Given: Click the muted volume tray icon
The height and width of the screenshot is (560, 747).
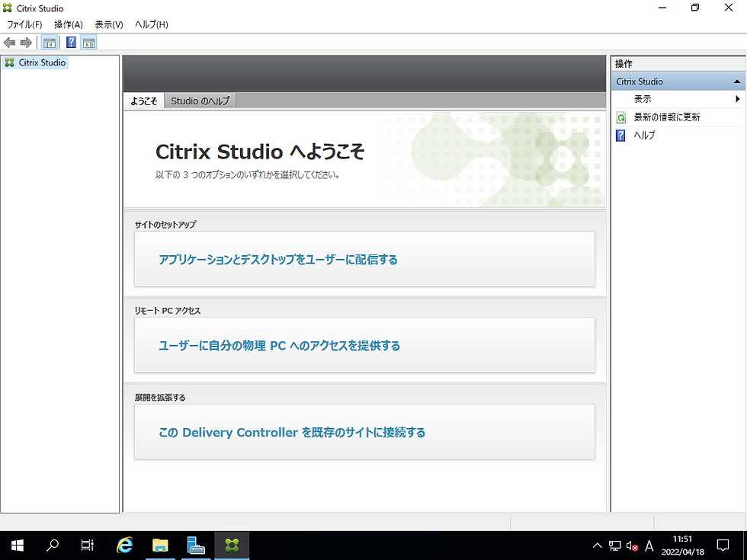Looking at the screenshot, I should (x=632, y=546).
